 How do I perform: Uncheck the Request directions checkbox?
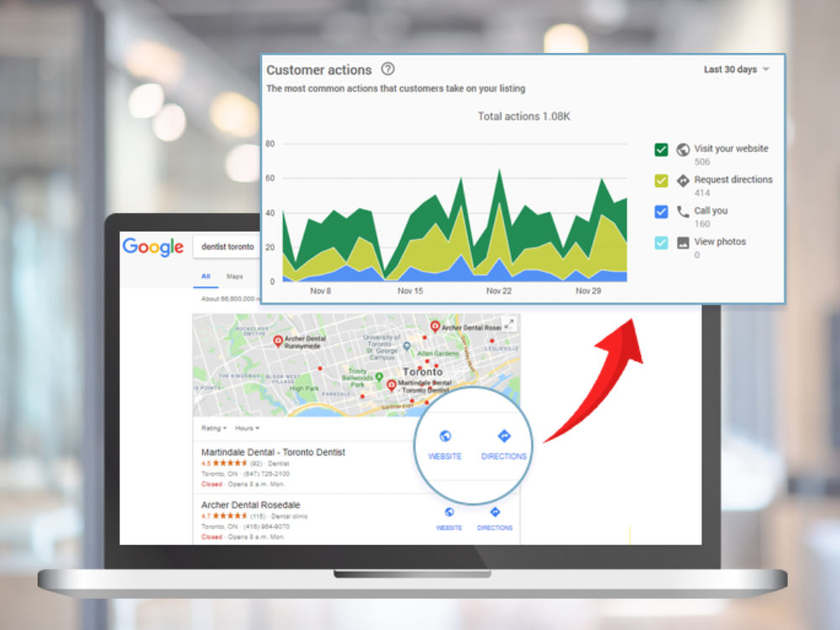click(661, 181)
